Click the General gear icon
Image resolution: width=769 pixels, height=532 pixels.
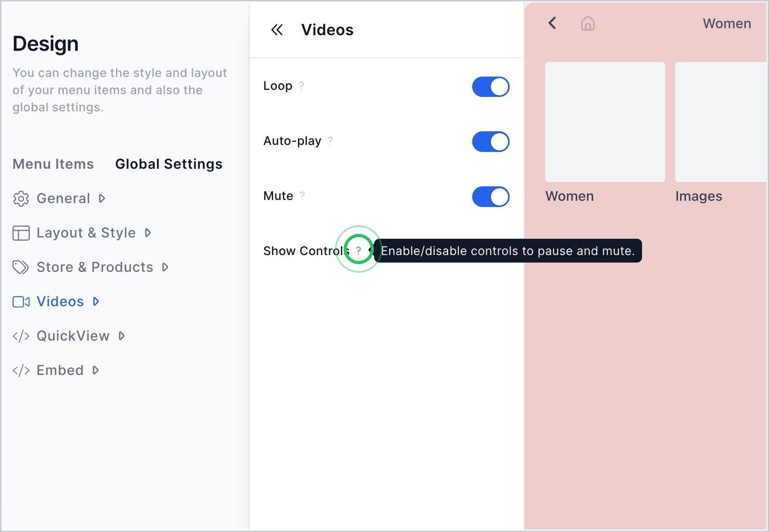click(x=21, y=199)
